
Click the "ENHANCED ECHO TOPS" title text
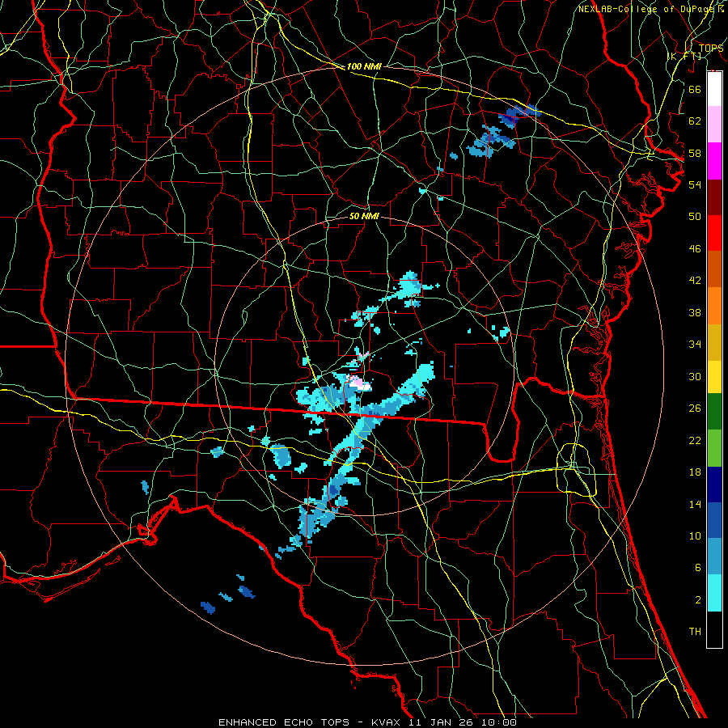(284, 722)
